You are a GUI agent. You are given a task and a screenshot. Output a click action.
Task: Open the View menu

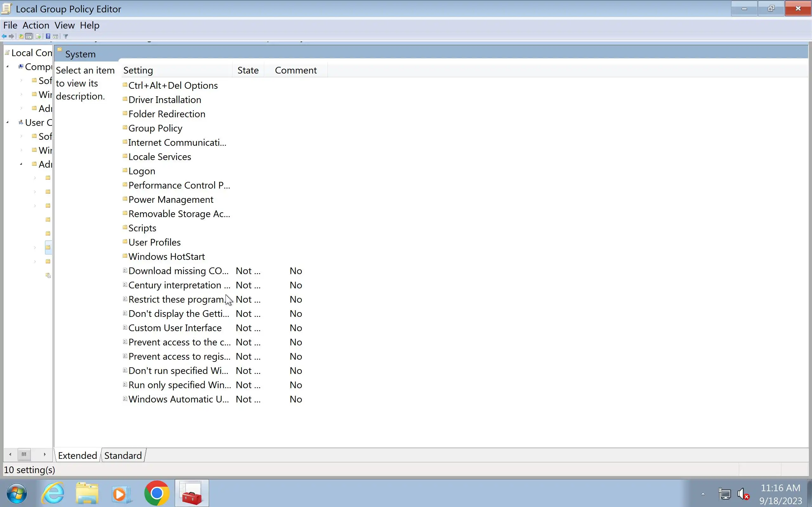[x=64, y=25]
